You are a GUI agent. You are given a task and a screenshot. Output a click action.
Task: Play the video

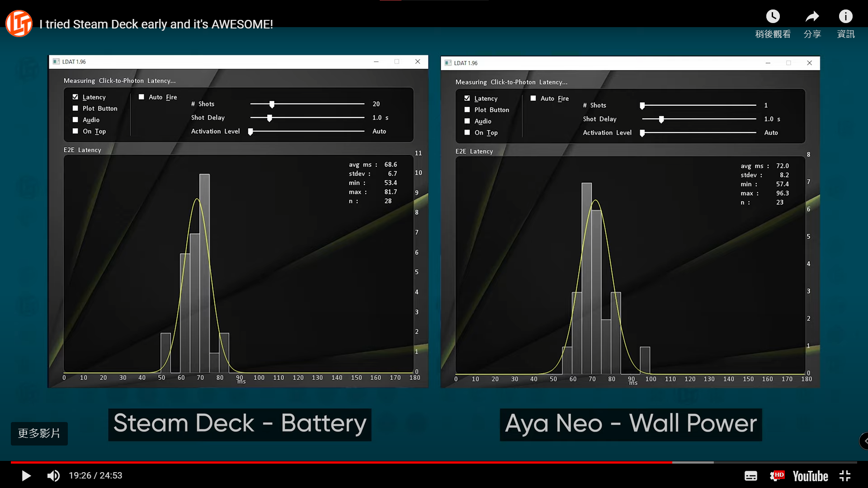point(26,476)
